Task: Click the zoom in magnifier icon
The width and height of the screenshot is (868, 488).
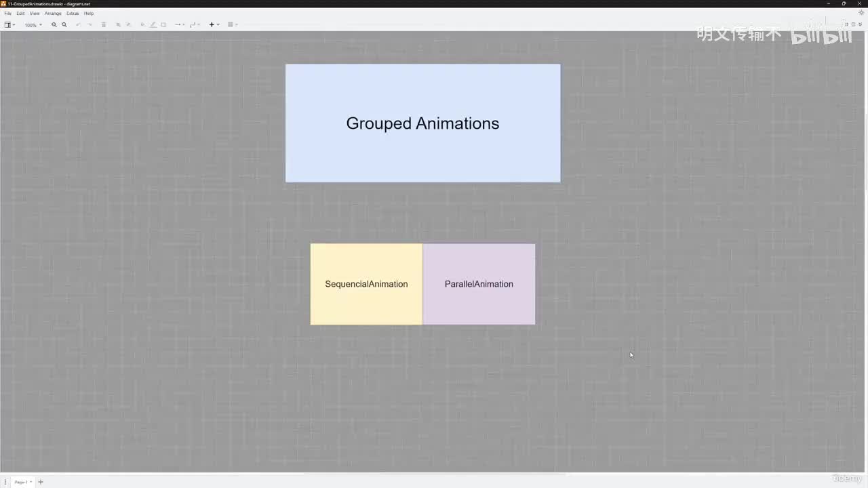Action: tap(54, 25)
